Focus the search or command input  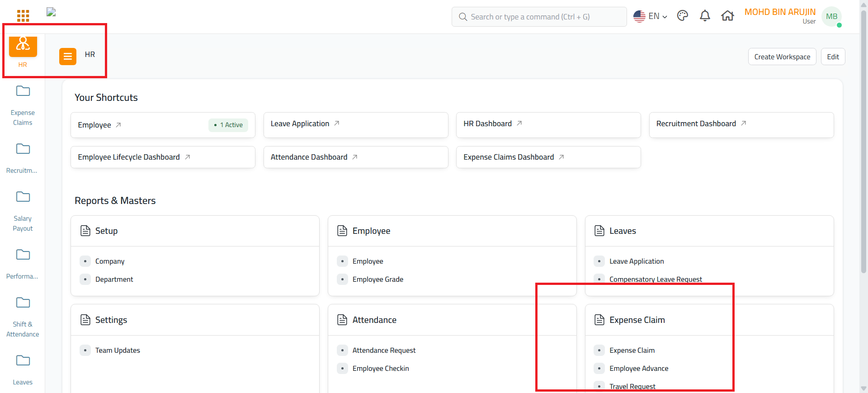pos(539,17)
